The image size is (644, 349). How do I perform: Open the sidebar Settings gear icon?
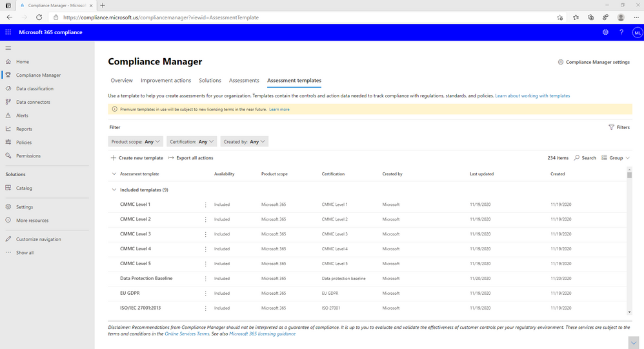(8, 206)
